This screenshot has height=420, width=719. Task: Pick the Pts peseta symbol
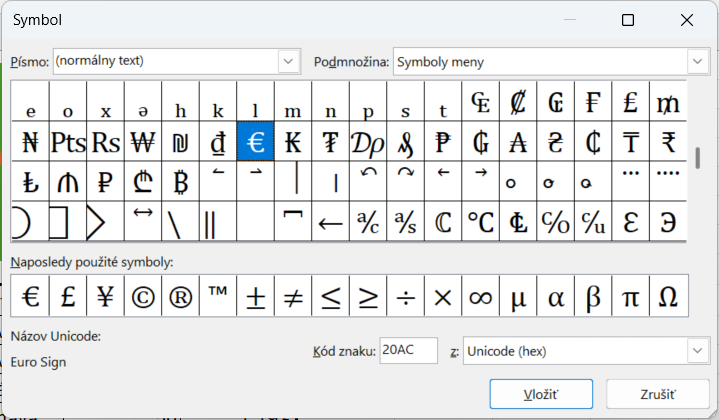(x=68, y=141)
